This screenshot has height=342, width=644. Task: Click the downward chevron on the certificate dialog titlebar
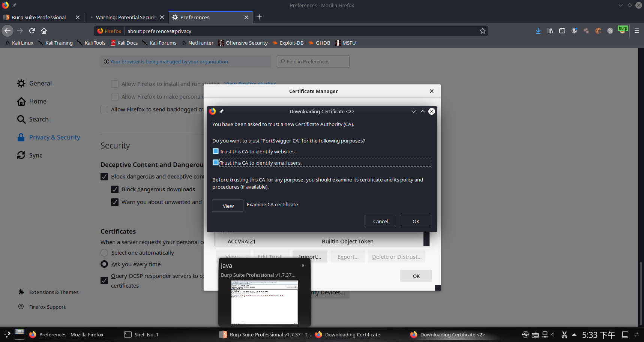point(414,111)
